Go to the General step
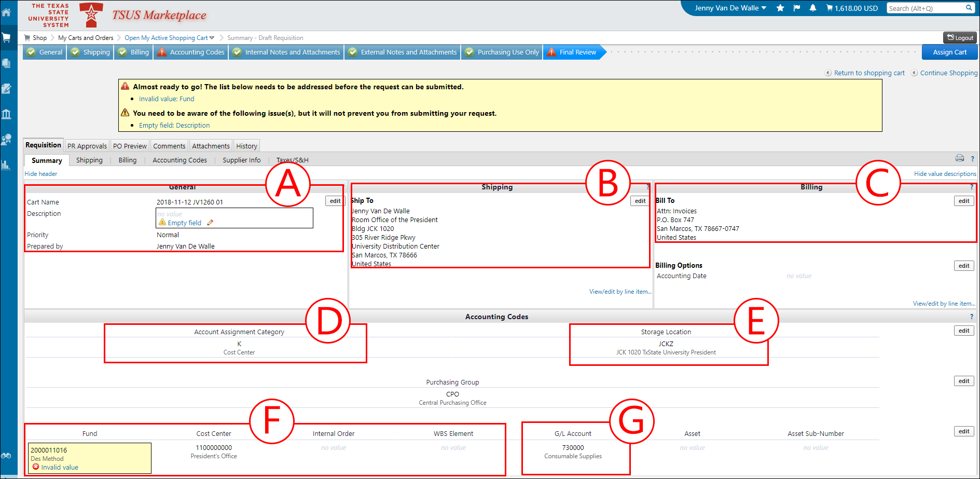 click(45, 52)
